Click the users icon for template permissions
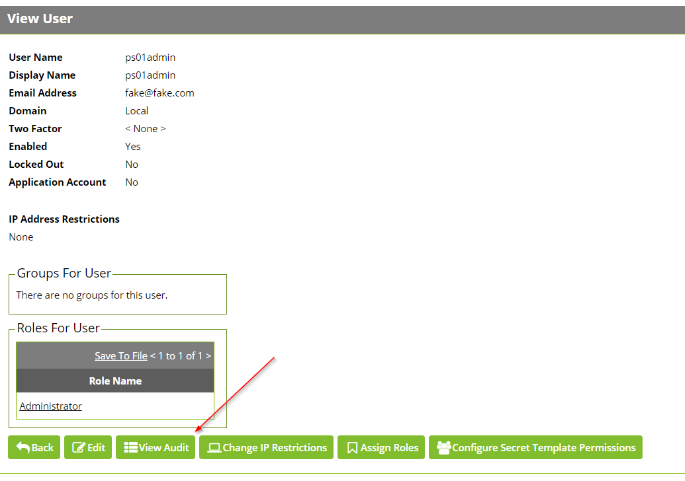Image resolution: width=685 pixels, height=481 pixels. coord(443,448)
